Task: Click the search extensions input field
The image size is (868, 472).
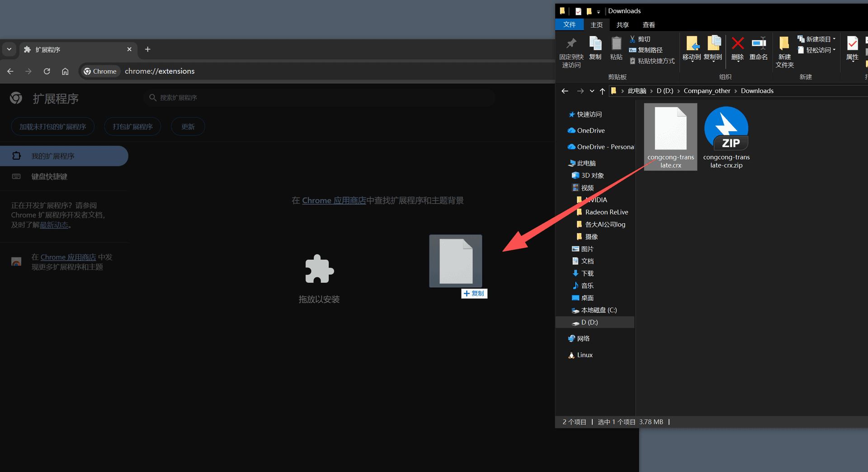Action: point(321,98)
